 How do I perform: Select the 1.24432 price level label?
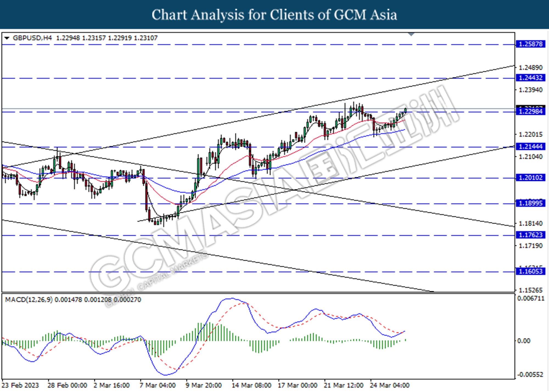tap(530, 78)
